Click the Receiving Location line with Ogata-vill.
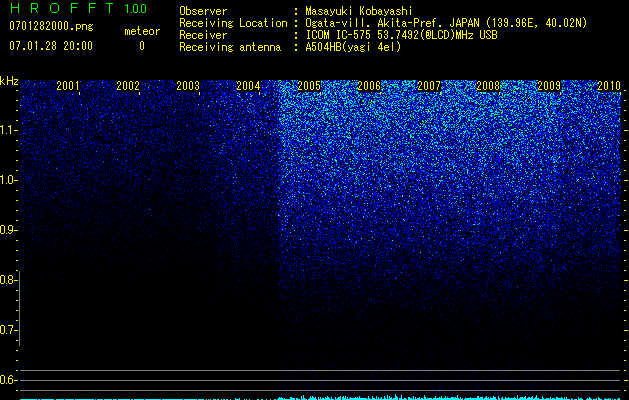This screenshot has height=400, width=629. click(383, 23)
